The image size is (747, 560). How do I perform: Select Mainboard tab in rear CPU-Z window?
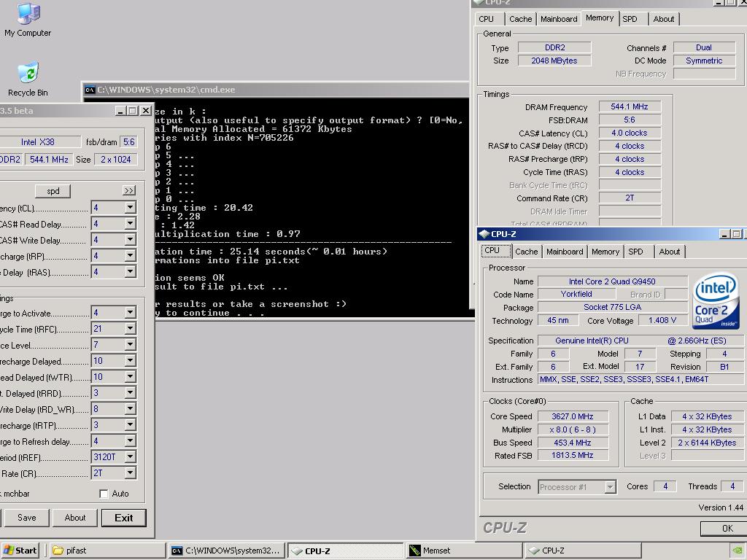559,19
